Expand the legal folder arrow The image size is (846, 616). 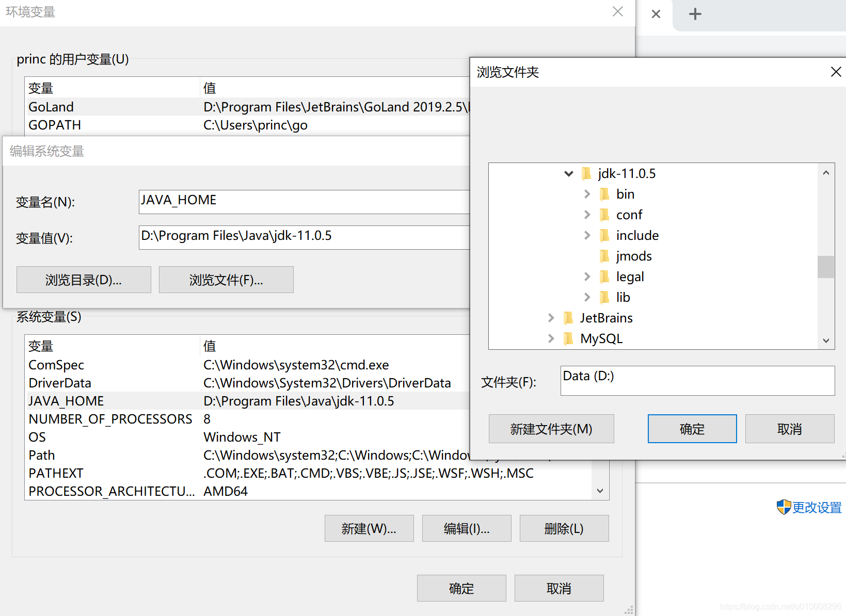(x=587, y=277)
